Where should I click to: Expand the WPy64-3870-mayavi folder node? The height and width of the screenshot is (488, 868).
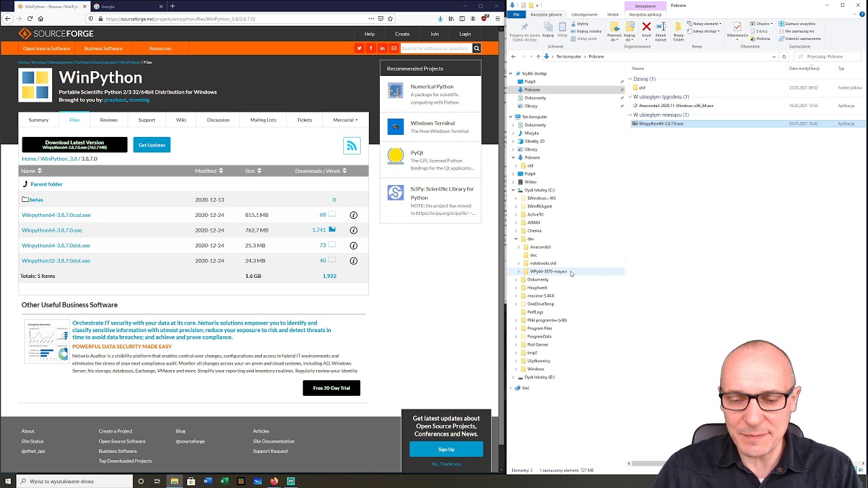tap(519, 272)
